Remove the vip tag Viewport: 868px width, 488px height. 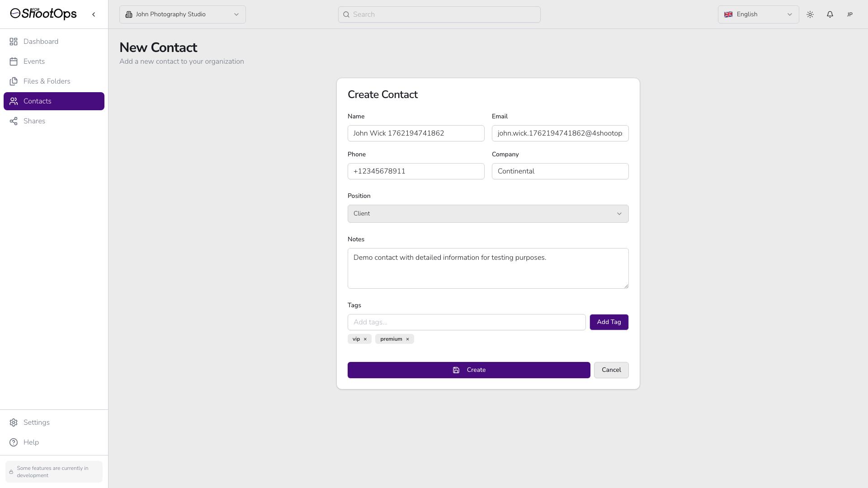coord(365,339)
